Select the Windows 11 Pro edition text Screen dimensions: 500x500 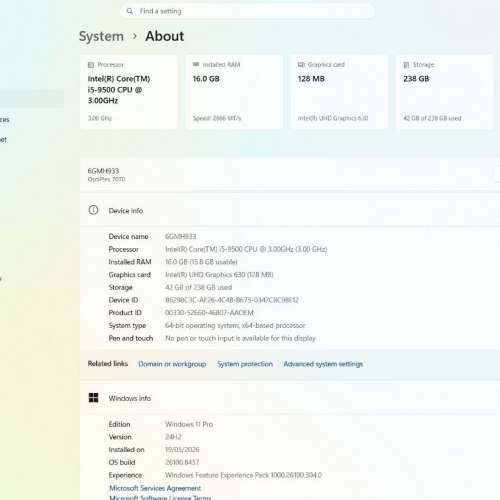(x=189, y=424)
